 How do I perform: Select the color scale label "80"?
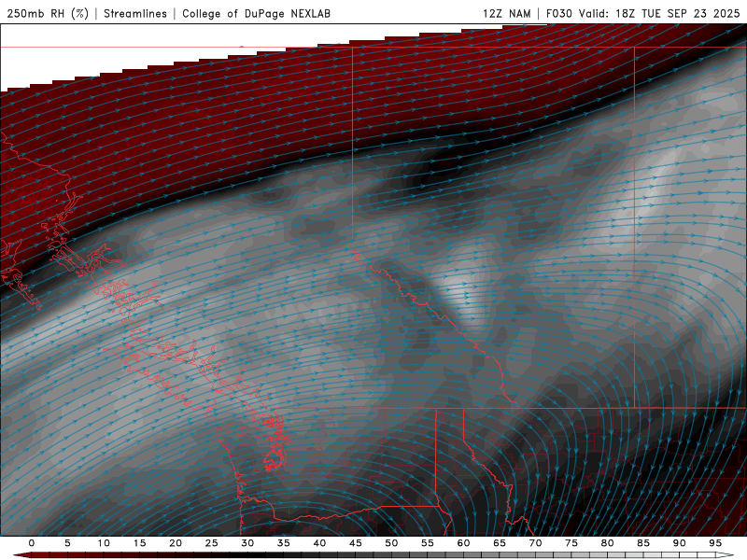click(607, 543)
